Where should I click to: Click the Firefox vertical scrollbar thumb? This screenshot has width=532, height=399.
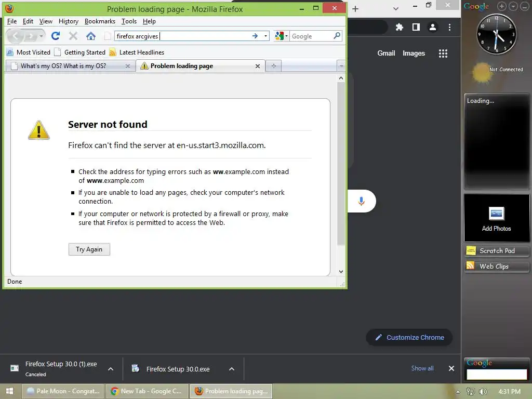341,164
